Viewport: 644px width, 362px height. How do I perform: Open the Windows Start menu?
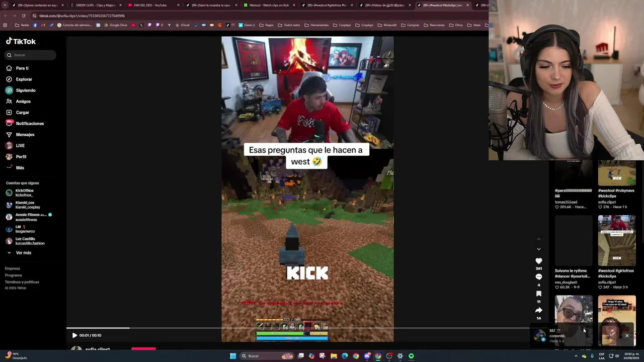pos(232,356)
